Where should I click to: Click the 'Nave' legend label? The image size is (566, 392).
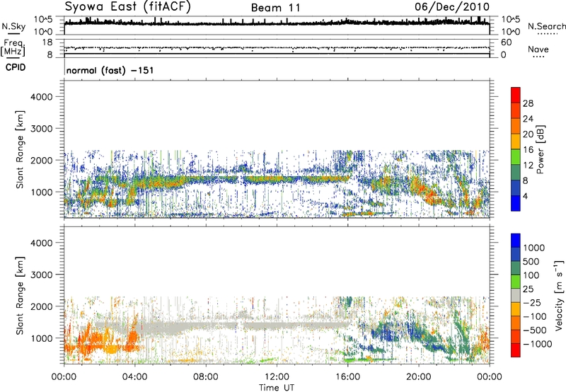538,49
